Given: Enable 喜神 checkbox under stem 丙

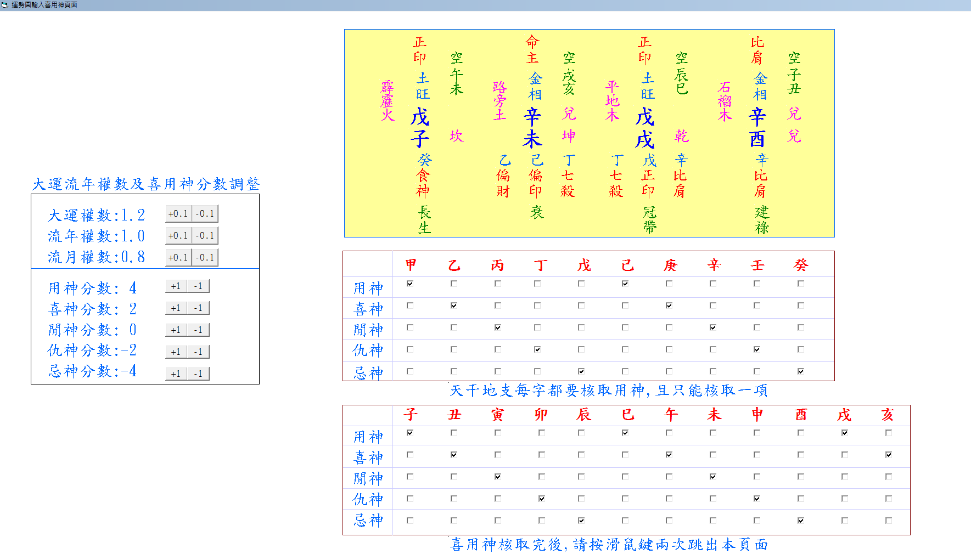Looking at the screenshot, I should [498, 306].
